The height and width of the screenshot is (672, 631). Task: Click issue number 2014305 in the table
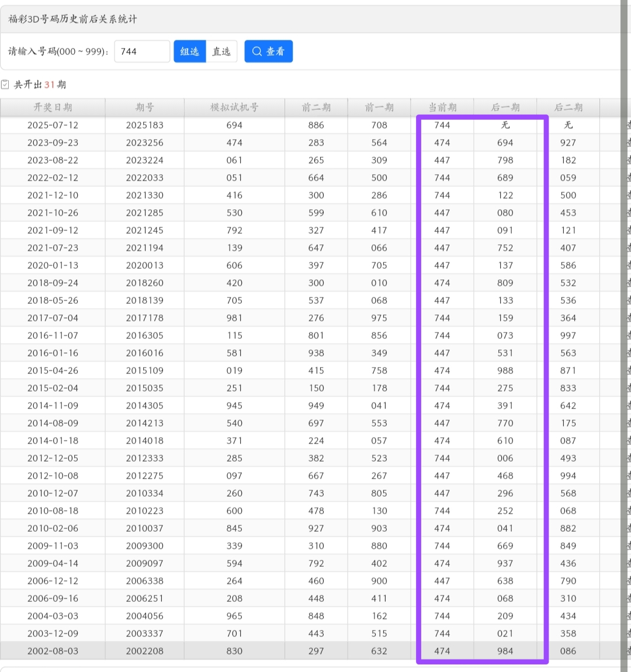pyautogui.click(x=144, y=406)
